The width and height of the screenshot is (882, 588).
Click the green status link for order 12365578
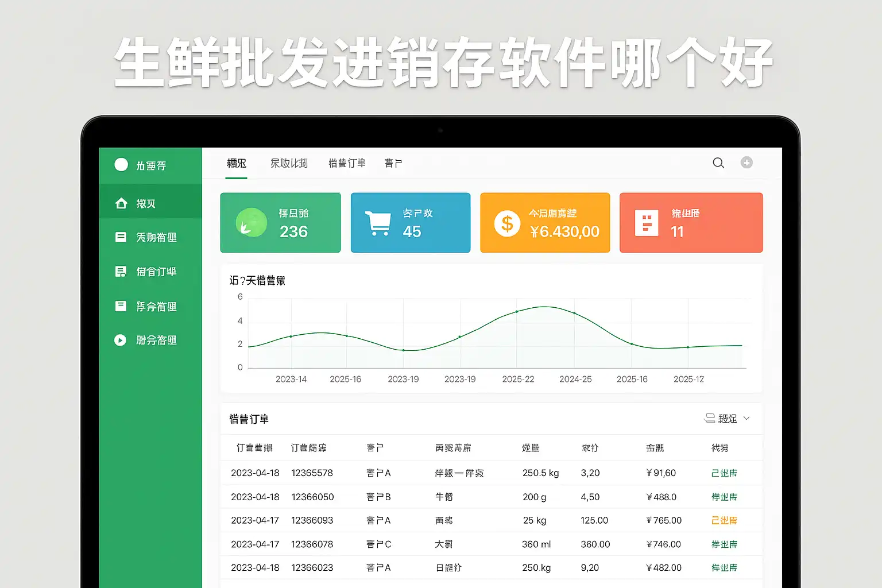tap(724, 473)
